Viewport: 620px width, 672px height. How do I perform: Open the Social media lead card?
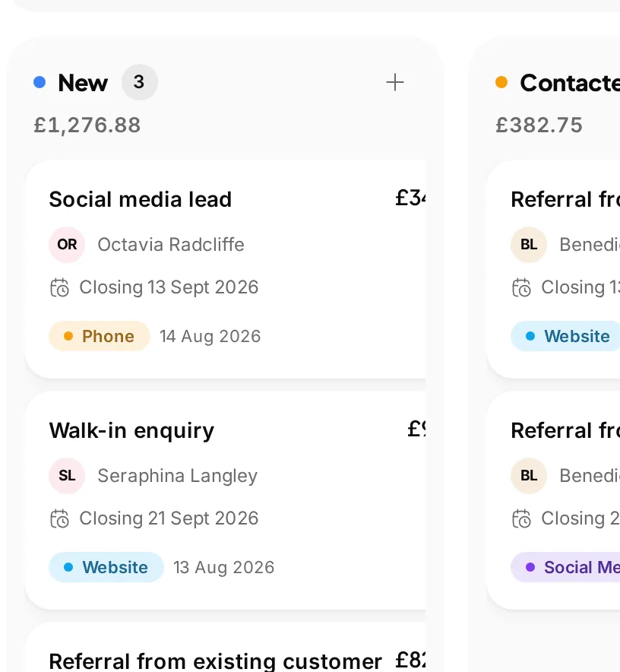point(226,269)
